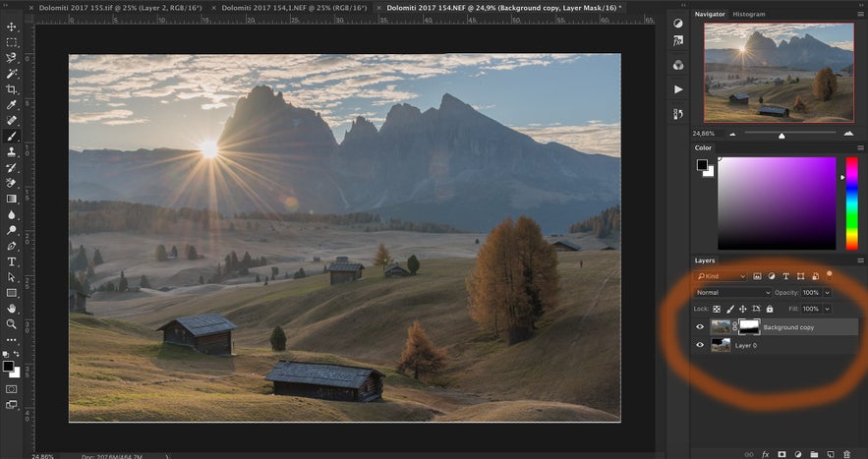Open the Edit Toolbar three-dots menu

[11, 339]
